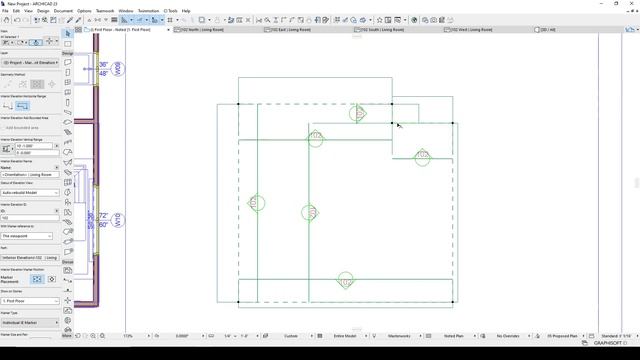
Task: Open the Marker Type dropdown
Action: [30, 322]
